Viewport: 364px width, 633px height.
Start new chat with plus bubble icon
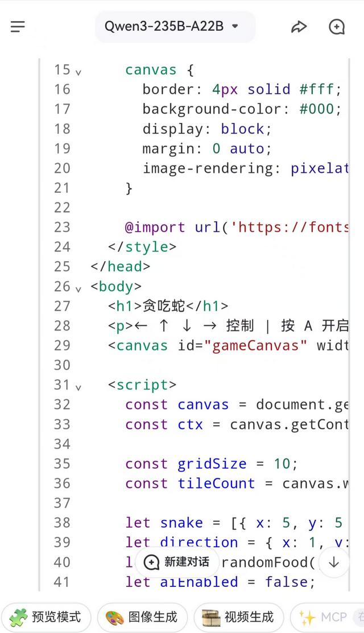pos(337,27)
